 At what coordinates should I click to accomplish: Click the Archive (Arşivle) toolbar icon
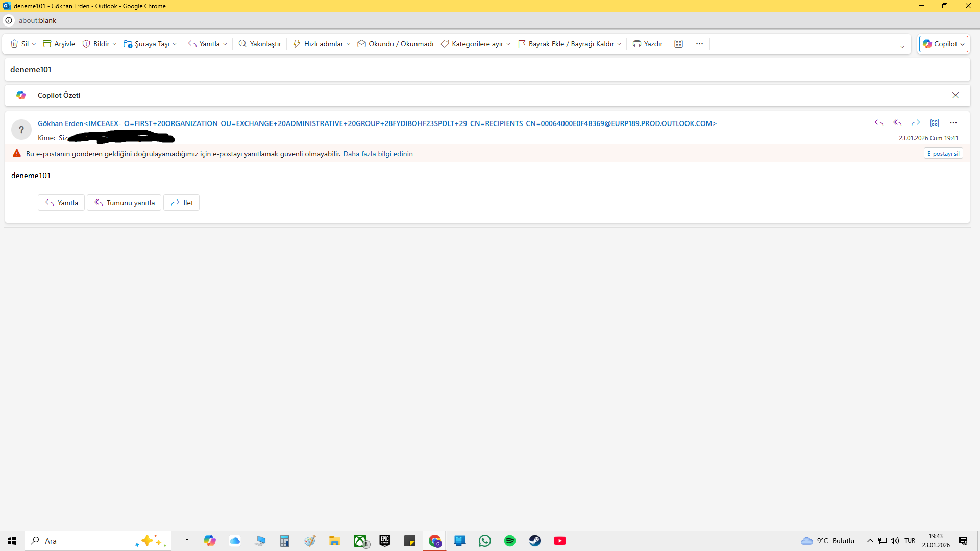(47, 44)
